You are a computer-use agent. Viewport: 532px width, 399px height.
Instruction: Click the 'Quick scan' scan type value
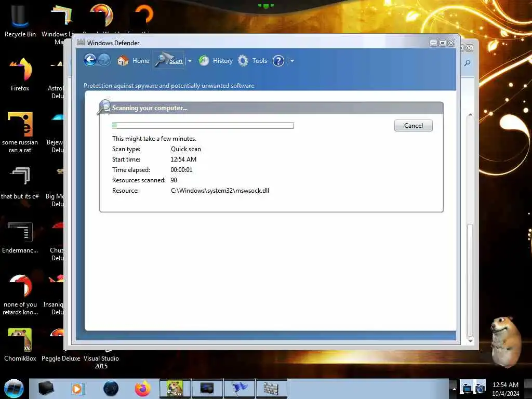(185, 149)
